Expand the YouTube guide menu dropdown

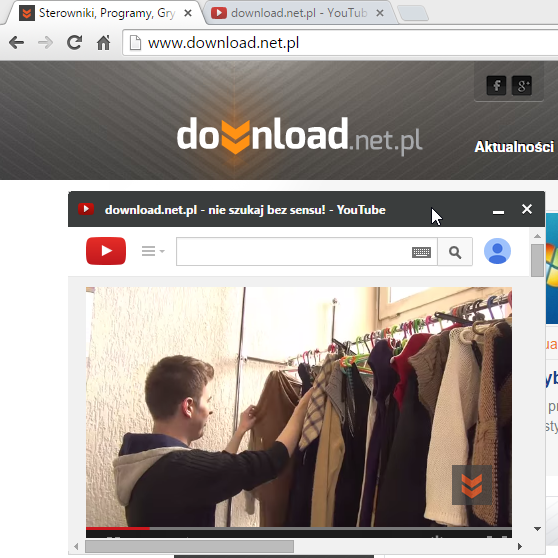click(x=153, y=251)
